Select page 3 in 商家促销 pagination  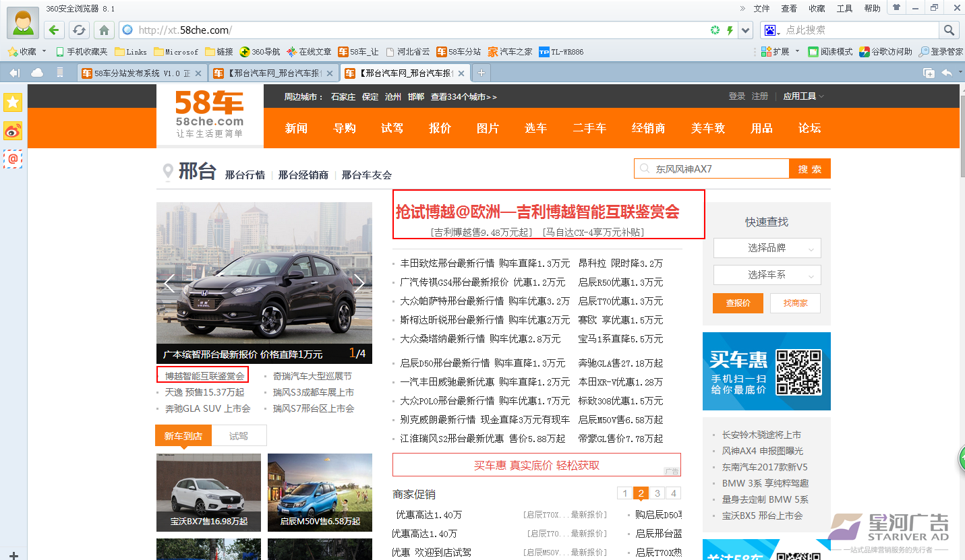pos(657,493)
